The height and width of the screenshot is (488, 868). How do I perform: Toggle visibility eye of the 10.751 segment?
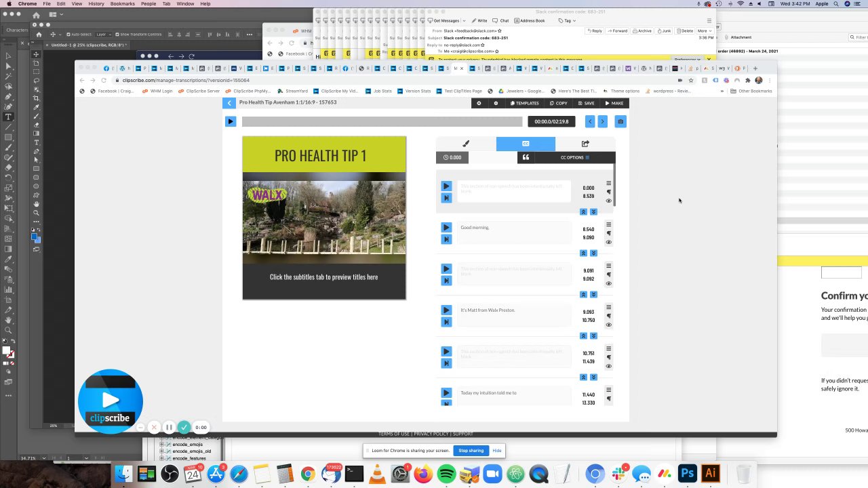[608, 366]
